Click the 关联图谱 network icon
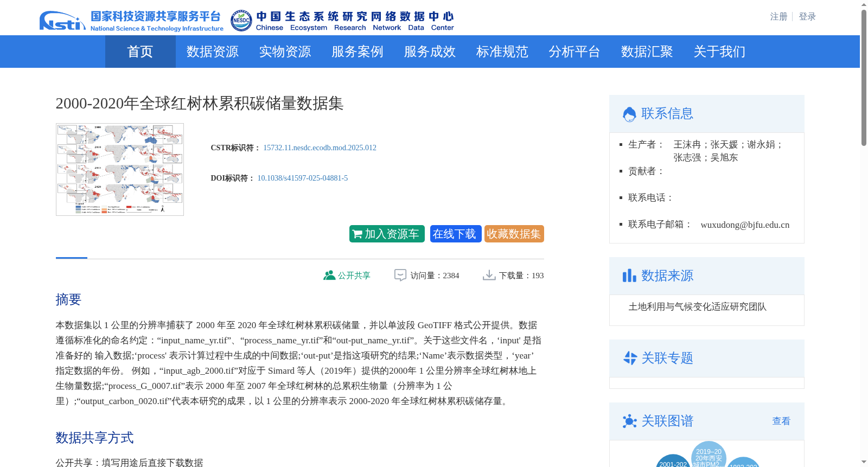 click(x=629, y=421)
